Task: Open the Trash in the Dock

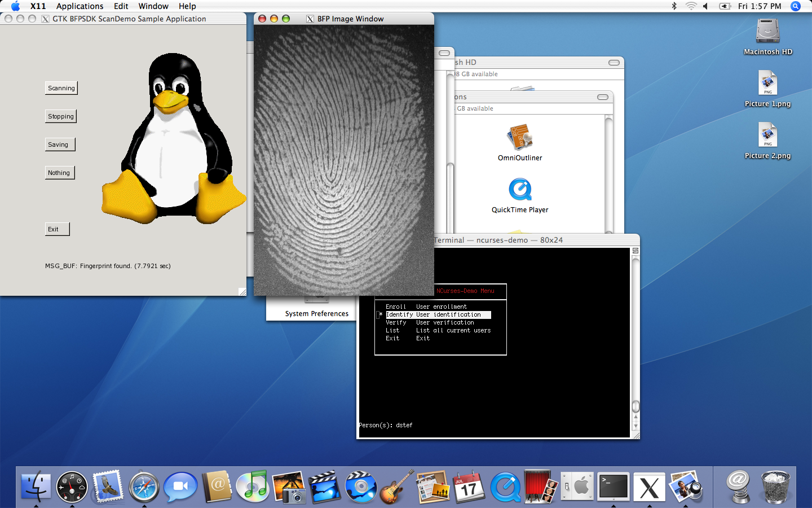Action: pyautogui.click(x=775, y=487)
